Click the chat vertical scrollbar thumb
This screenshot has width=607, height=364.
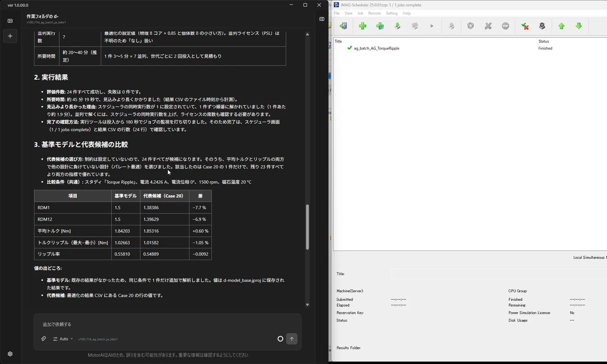(x=307, y=227)
